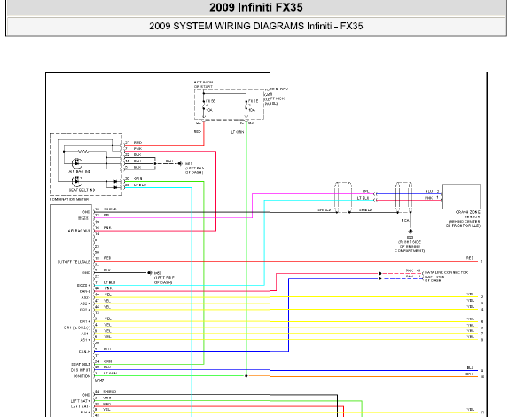Click the "LT GRN" wire label below fuse block
Image resolution: width=532 pixels, height=417 pixels.
click(x=238, y=132)
